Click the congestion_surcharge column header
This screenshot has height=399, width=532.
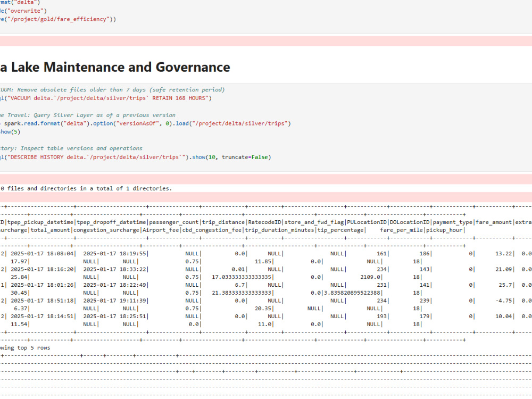(x=106, y=230)
